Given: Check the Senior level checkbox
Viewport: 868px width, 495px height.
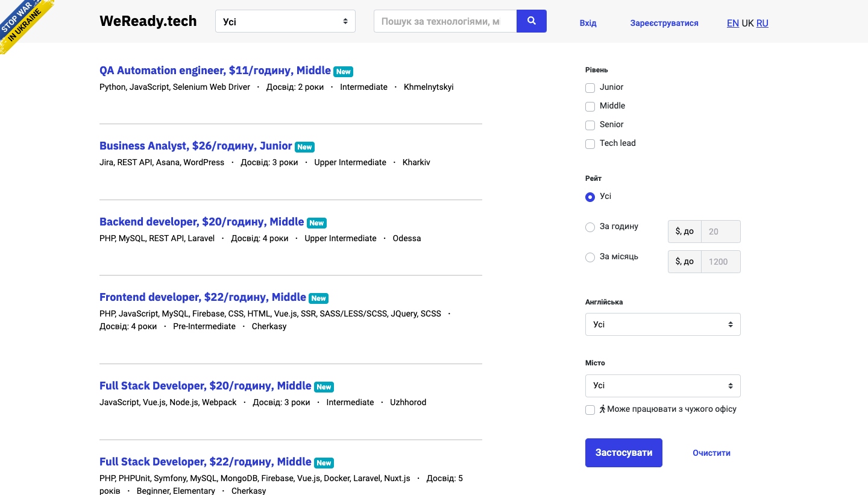Looking at the screenshot, I should [x=590, y=125].
